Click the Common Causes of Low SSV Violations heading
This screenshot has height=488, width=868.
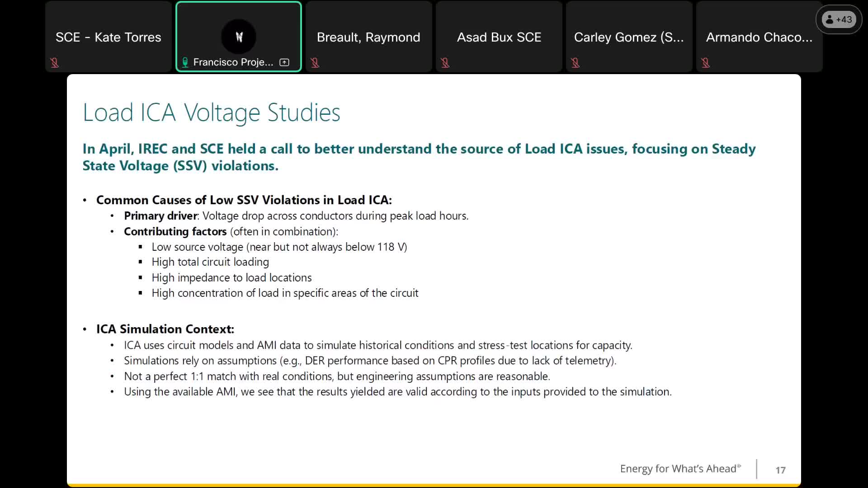point(244,200)
